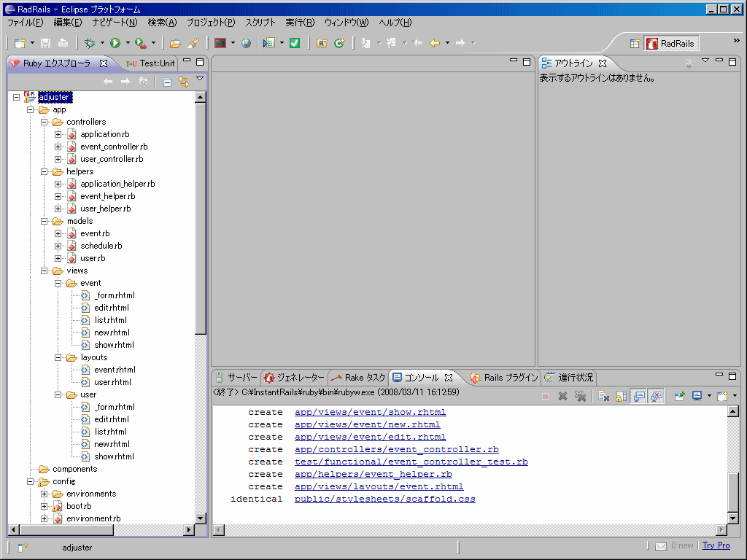Select the RadRails perspective button

[x=671, y=43]
